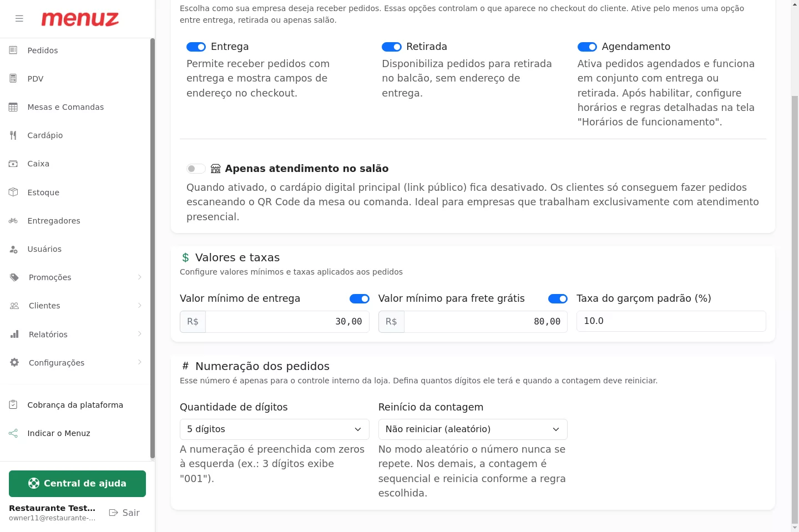Click the frete grátis amount field showing 80,00
This screenshot has width=799, height=532.
(x=486, y=322)
